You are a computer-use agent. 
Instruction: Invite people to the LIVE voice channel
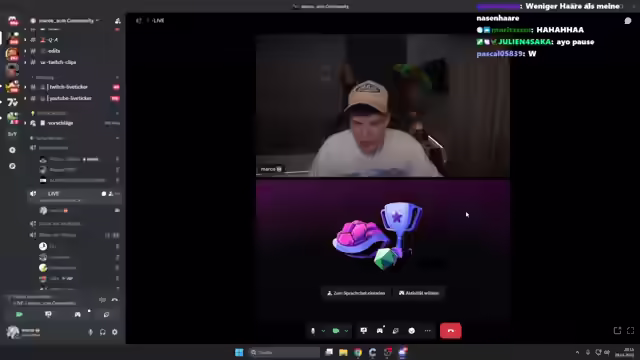pos(110,193)
